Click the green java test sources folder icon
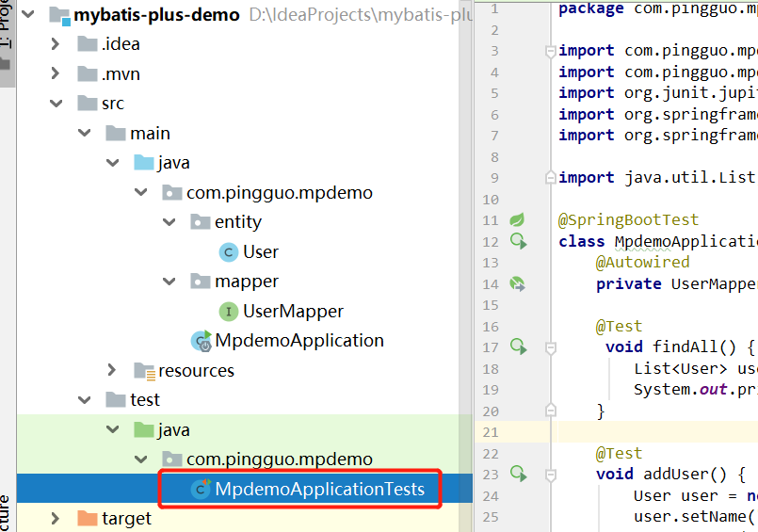 143,429
